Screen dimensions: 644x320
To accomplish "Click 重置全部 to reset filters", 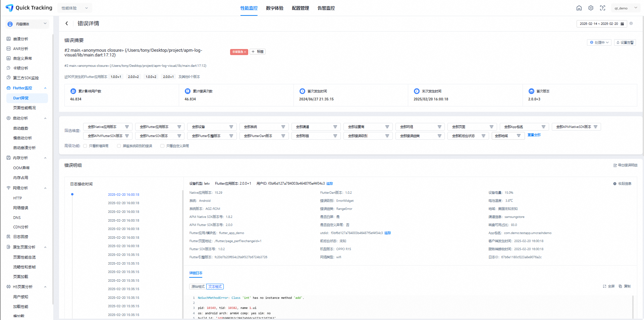I will [534, 135].
